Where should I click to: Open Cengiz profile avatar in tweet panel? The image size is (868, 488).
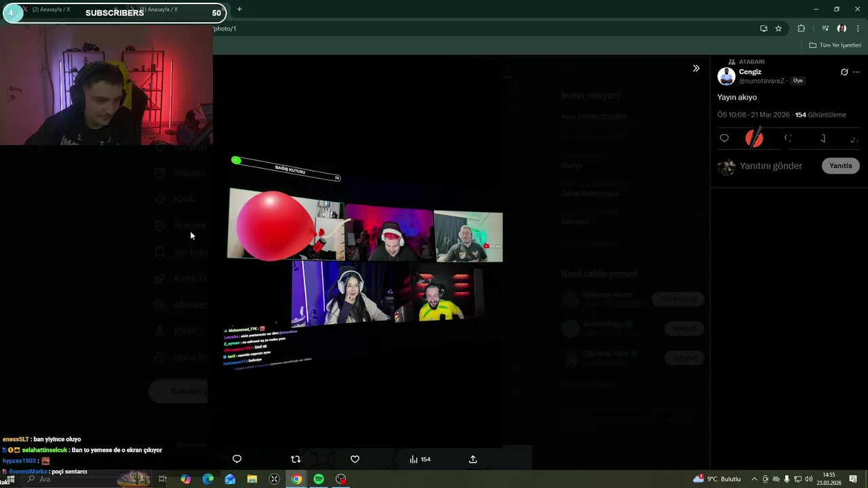pos(726,76)
